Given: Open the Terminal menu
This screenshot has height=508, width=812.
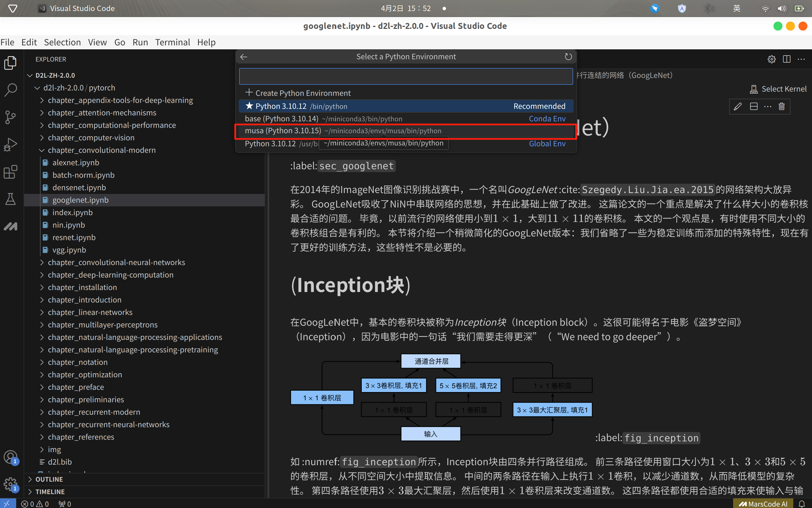Looking at the screenshot, I should pos(173,42).
